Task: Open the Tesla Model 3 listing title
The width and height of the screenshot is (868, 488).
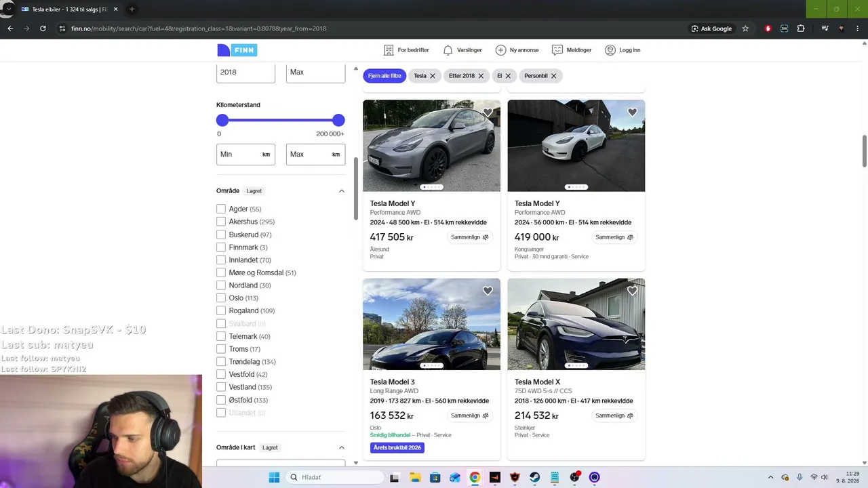Action: [392, 382]
